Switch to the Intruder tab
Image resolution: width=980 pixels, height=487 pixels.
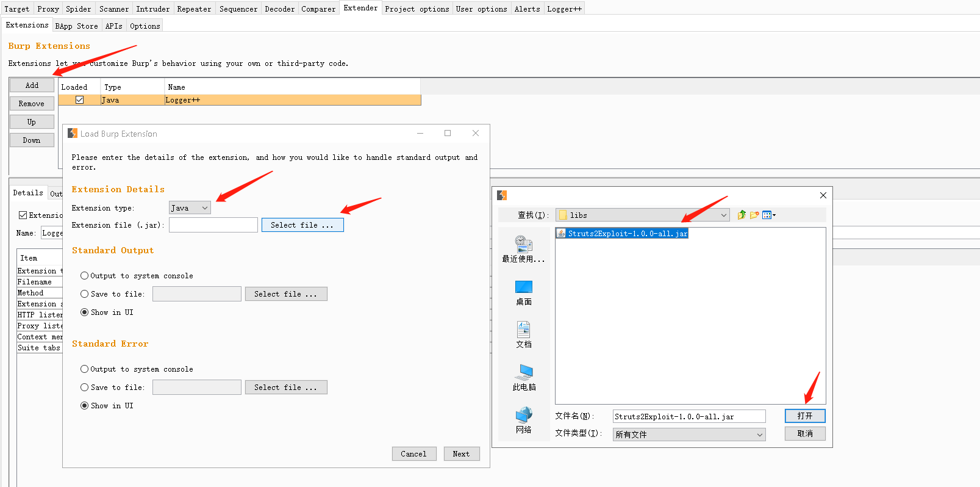(x=153, y=9)
